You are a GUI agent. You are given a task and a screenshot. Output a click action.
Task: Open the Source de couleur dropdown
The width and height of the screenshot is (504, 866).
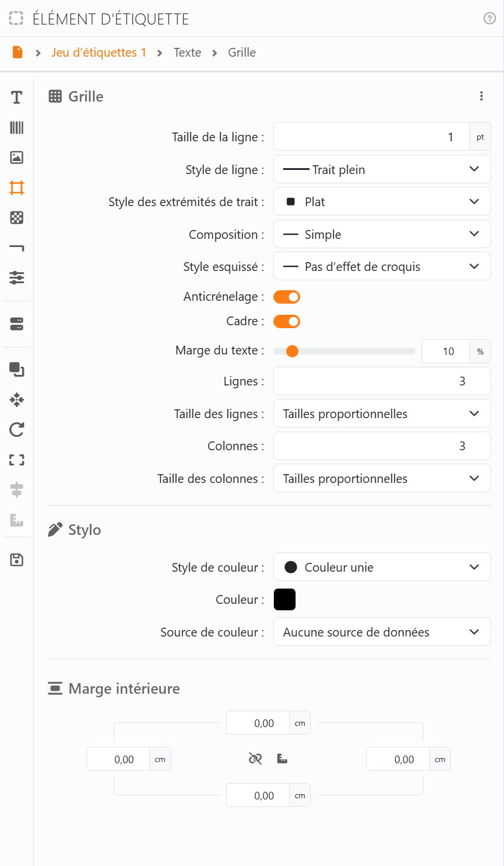382,632
